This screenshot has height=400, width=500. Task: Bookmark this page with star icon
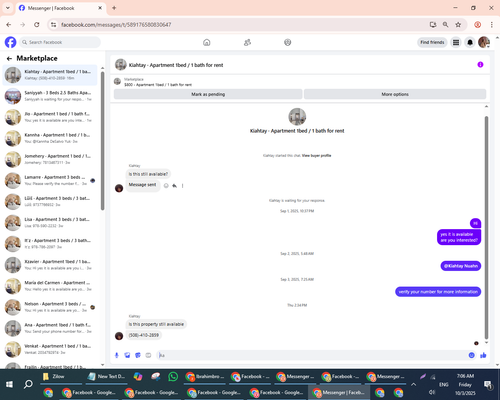(x=458, y=25)
